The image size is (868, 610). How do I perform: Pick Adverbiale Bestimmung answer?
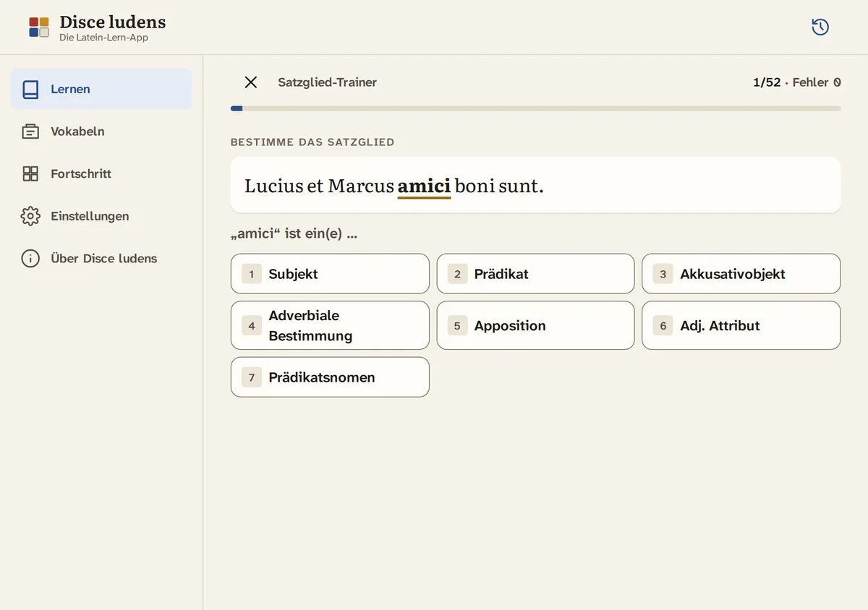tap(330, 325)
